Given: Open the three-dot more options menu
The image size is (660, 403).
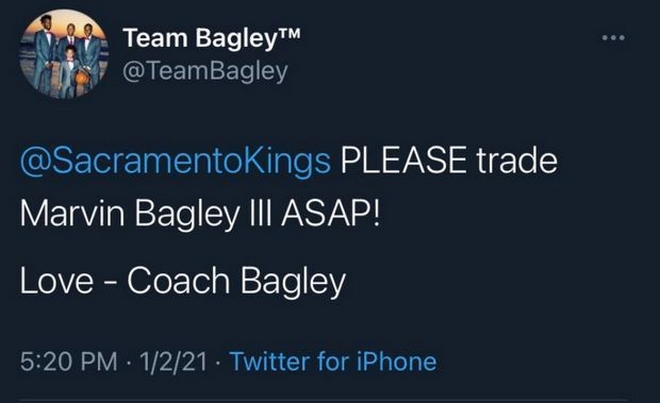Looking at the screenshot, I should pyautogui.click(x=612, y=38).
